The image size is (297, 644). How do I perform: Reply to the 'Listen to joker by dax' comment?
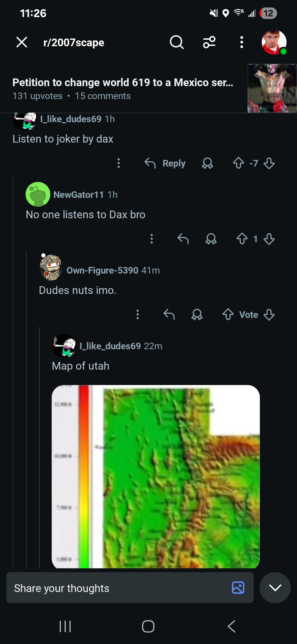coord(165,163)
